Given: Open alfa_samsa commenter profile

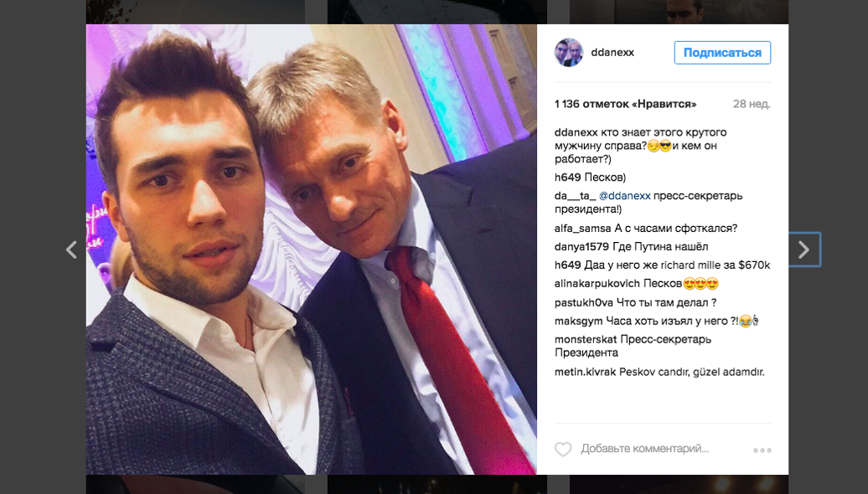Looking at the screenshot, I should (x=582, y=229).
